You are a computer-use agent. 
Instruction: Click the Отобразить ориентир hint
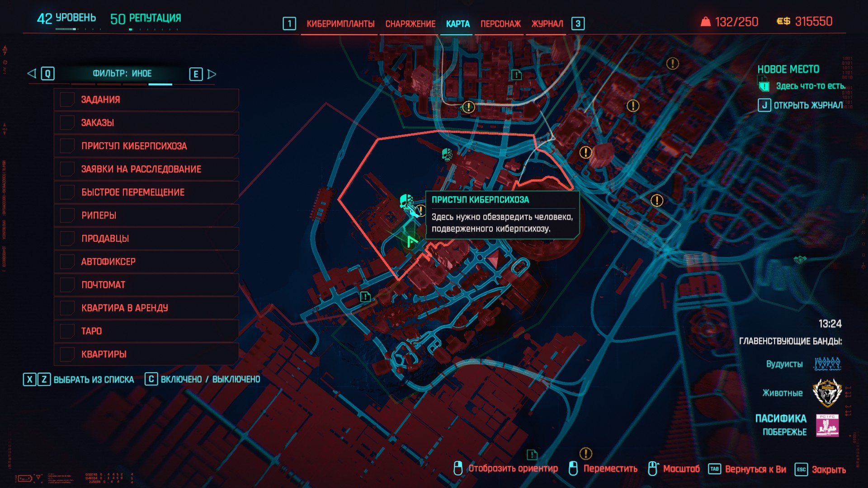513,469
